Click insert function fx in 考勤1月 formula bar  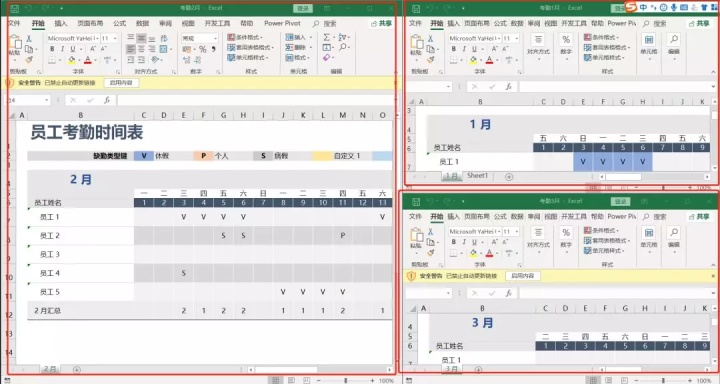click(x=508, y=86)
